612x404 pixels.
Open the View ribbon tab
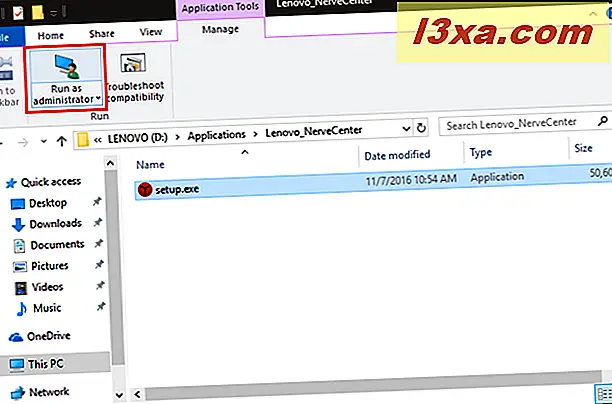(x=151, y=32)
